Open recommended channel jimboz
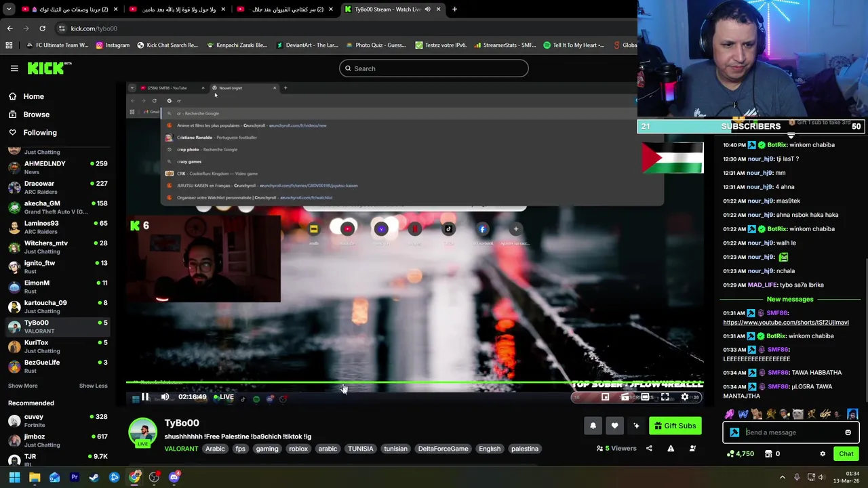 coord(58,441)
